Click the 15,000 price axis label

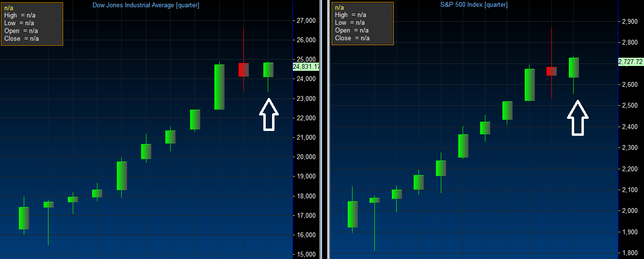306,254
